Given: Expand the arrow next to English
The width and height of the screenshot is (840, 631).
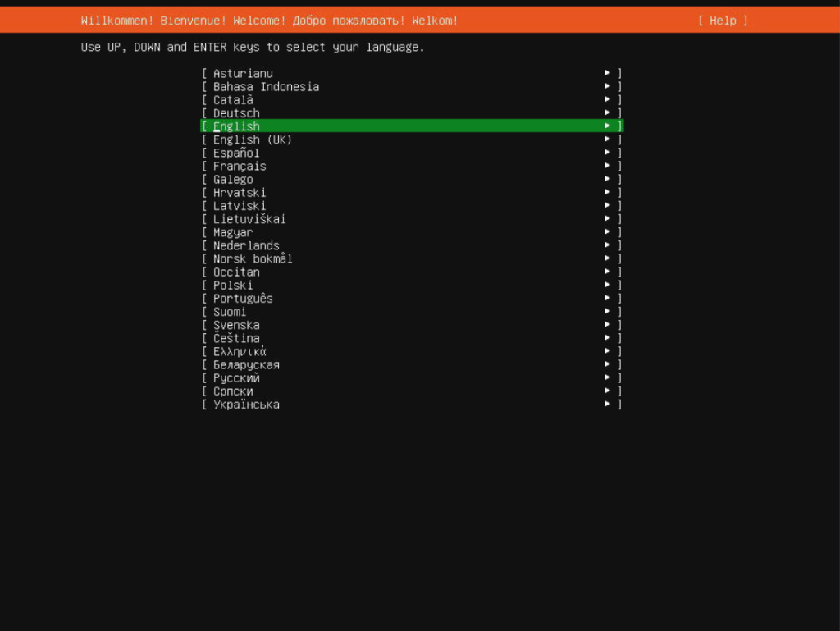Looking at the screenshot, I should [x=607, y=126].
